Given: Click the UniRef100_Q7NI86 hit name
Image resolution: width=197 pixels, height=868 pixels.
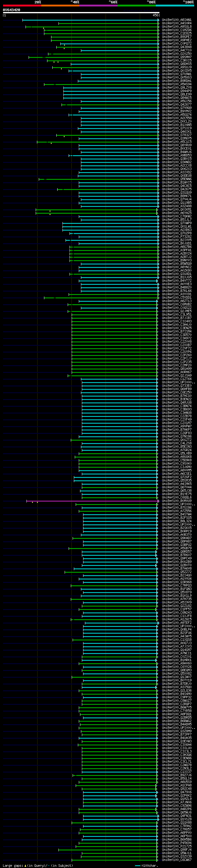Looking at the screenshot, I should pyautogui.click(x=177, y=436).
